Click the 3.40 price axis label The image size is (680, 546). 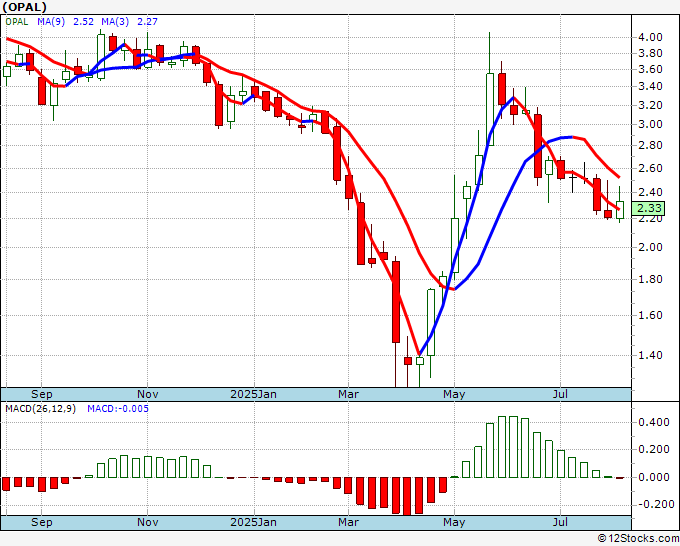650,86
